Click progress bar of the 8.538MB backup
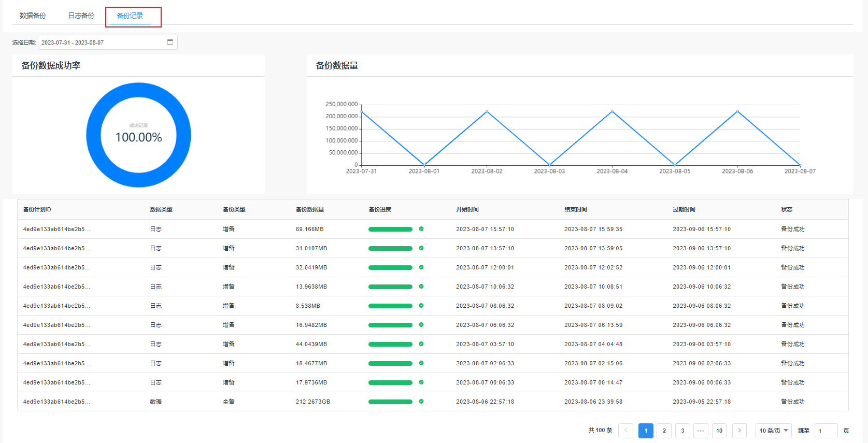Image resolution: width=868 pixels, height=443 pixels. [x=390, y=306]
